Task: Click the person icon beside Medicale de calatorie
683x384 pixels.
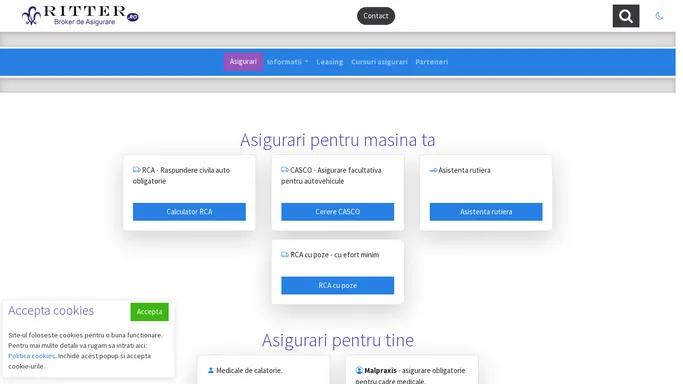Action: [x=211, y=370]
